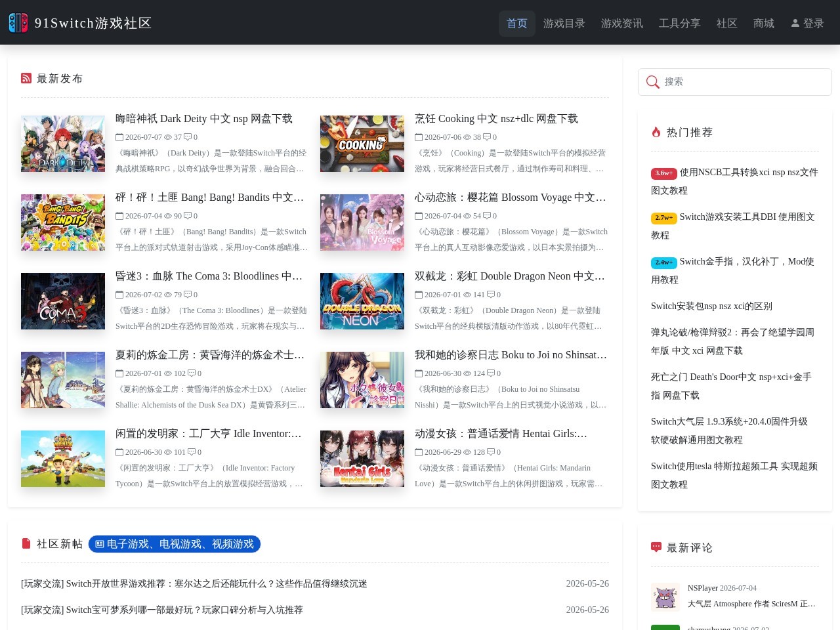Screen dimensions: 840x630
Task: Open 死亡之门 Death's Door link
Action: pyautogui.click(x=731, y=386)
